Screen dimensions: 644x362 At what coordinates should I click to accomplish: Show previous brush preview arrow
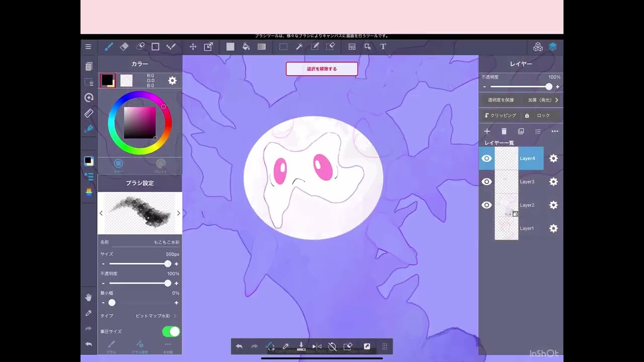click(101, 213)
